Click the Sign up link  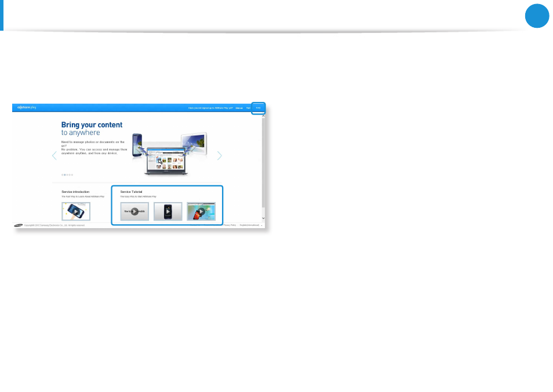click(x=239, y=108)
